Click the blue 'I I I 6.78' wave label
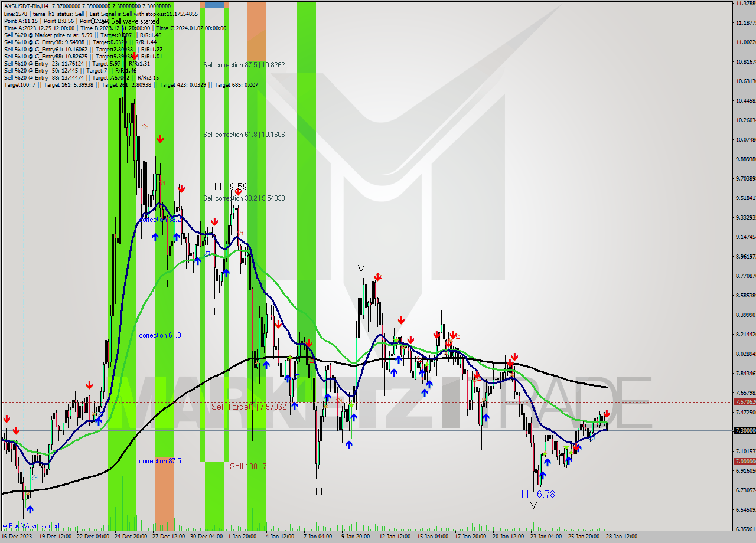756x543 pixels. 537,494
